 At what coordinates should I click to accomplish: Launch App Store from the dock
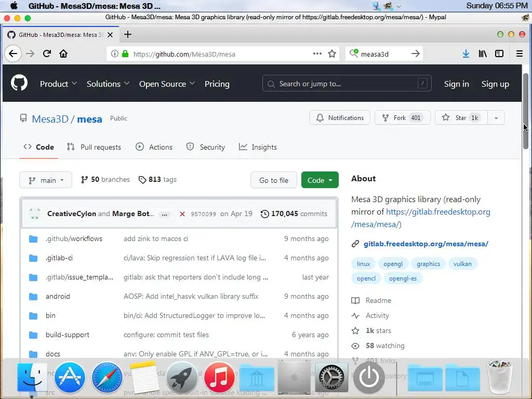[70, 377]
